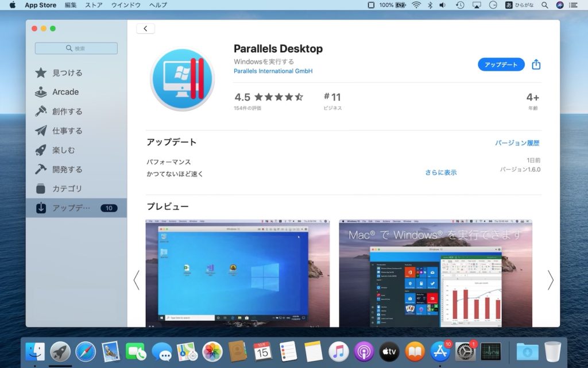Open Finder in the Dock
Viewport: 588px width, 368px height.
[35, 352]
